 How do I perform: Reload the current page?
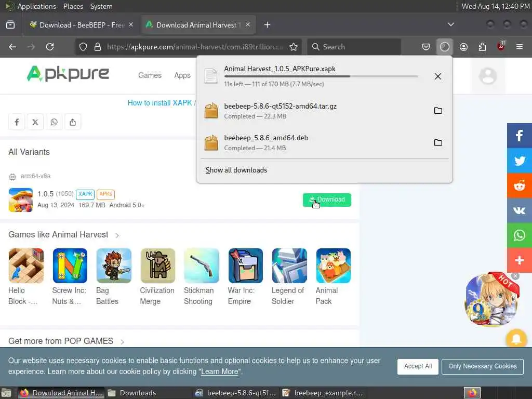(x=50, y=47)
